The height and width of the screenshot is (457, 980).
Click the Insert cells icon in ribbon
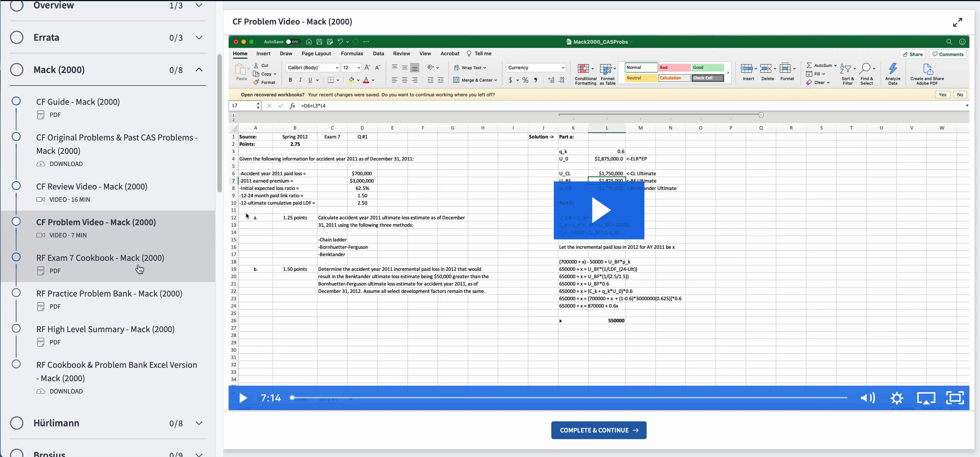(x=746, y=69)
